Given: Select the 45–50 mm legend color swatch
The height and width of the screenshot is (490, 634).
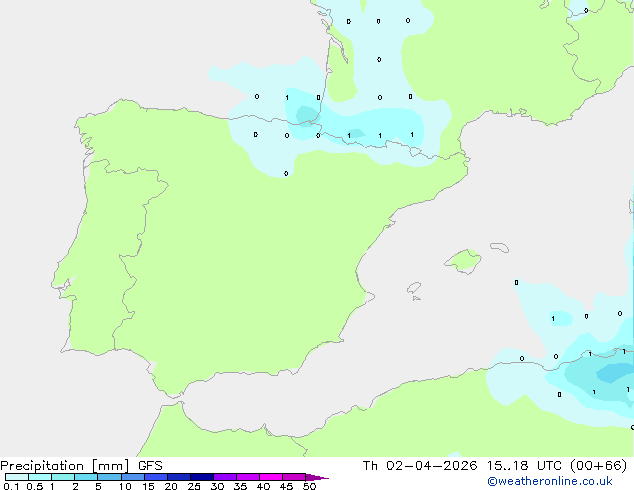Looking at the screenshot, I should point(294,477).
